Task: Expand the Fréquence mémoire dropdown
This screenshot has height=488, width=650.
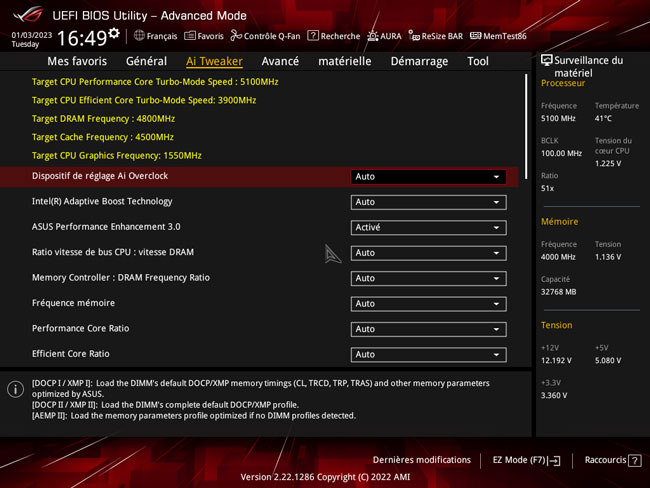Action: click(x=428, y=304)
